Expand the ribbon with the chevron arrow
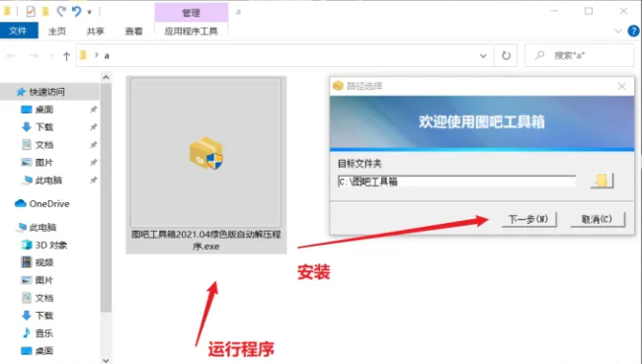The height and width of the screenshot is (364, 642). point(618,32)
